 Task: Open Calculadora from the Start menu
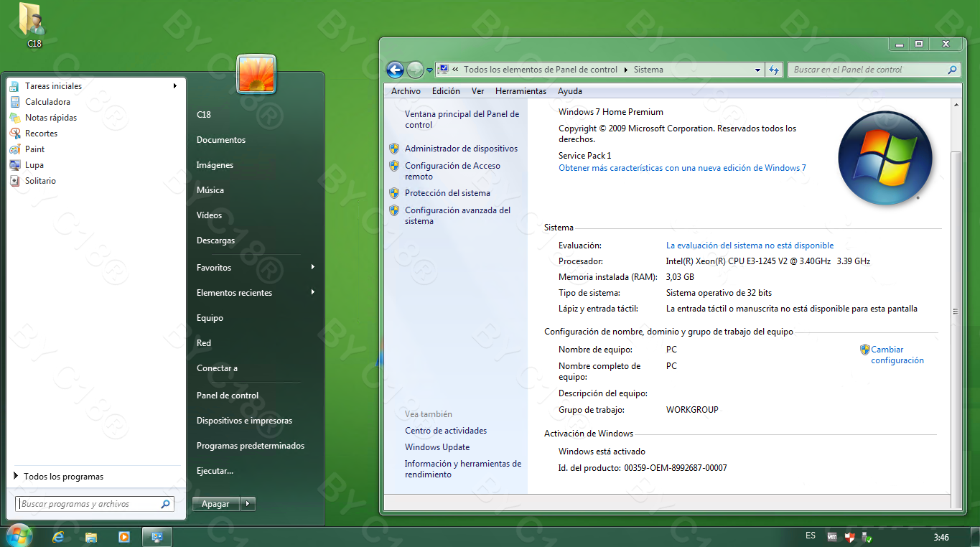(x=44, y=101)
